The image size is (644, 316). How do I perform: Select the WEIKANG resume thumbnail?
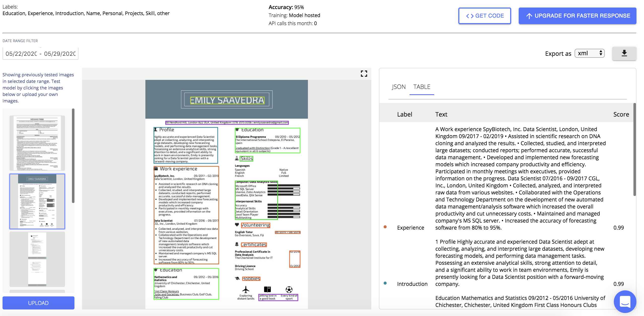37,143
